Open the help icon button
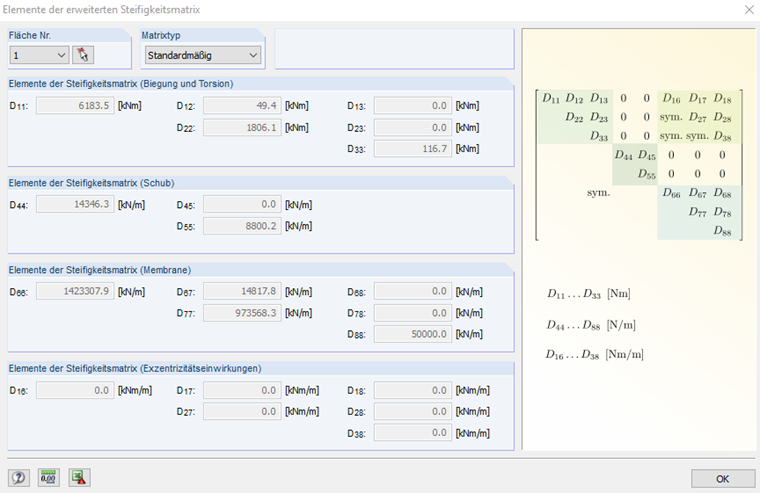The width and height of the screenshot is (760, 493). [x=19, y=477]
